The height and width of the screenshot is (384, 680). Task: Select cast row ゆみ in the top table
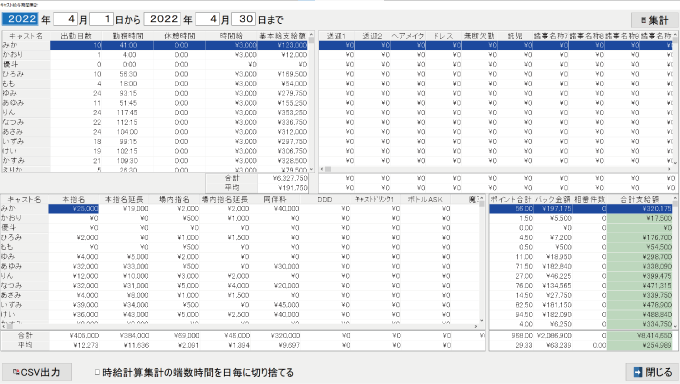pos(155,93)
